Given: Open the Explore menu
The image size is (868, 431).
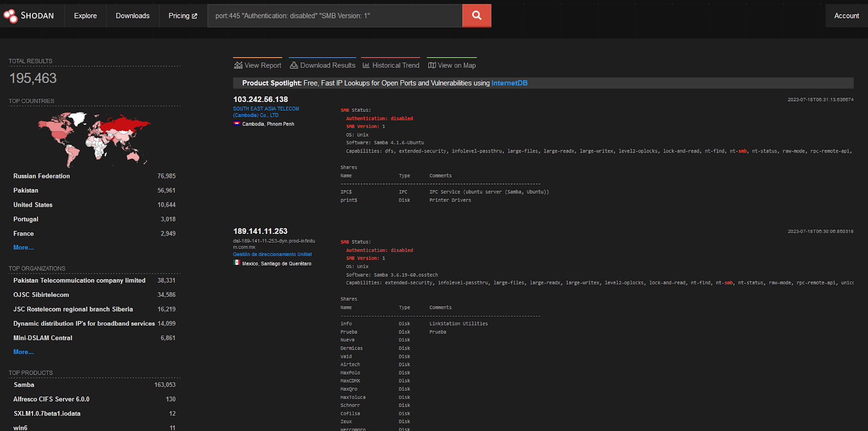Looking at the screenshot, I should tap(86, 16).
